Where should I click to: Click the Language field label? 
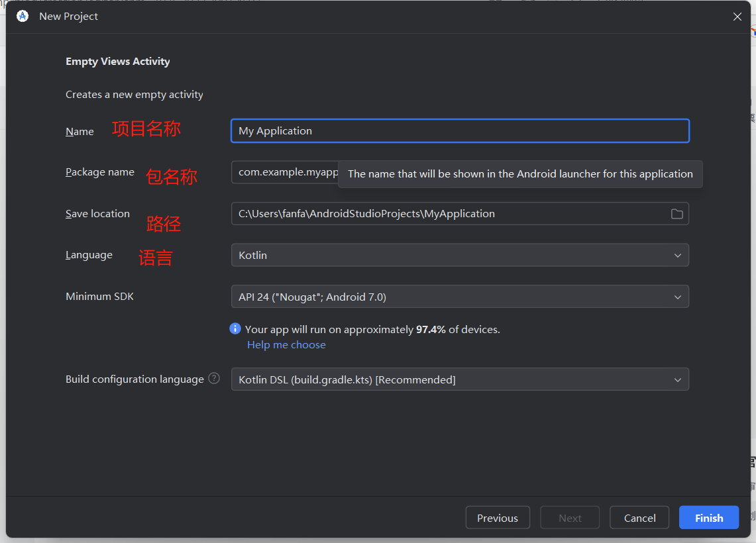coord(89,255)
